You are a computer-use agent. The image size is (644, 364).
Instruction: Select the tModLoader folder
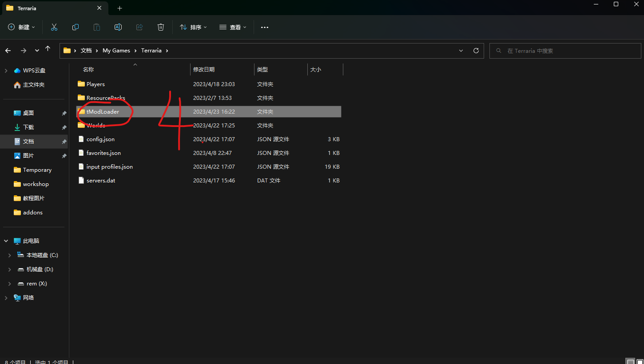tap(208, 111)
